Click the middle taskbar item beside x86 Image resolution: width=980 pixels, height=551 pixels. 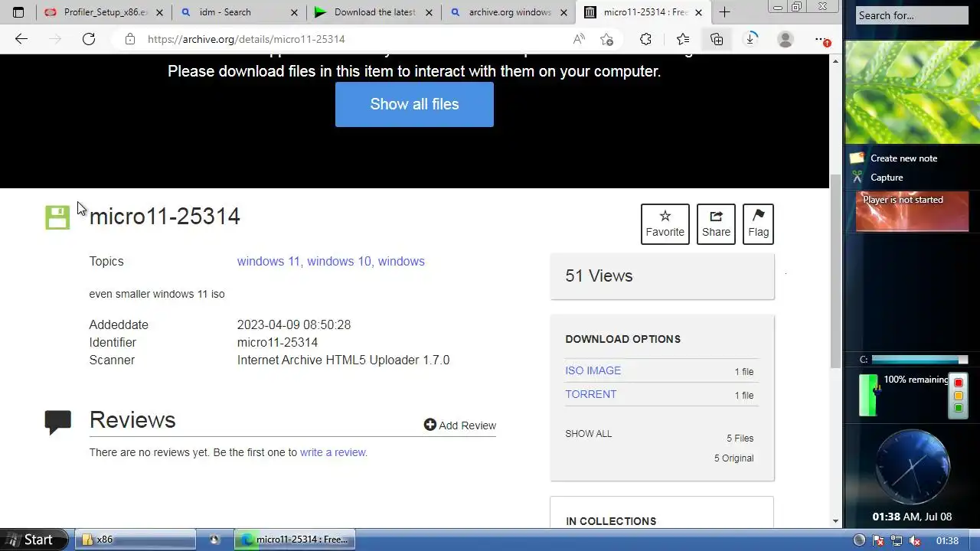tap(214, 540)
